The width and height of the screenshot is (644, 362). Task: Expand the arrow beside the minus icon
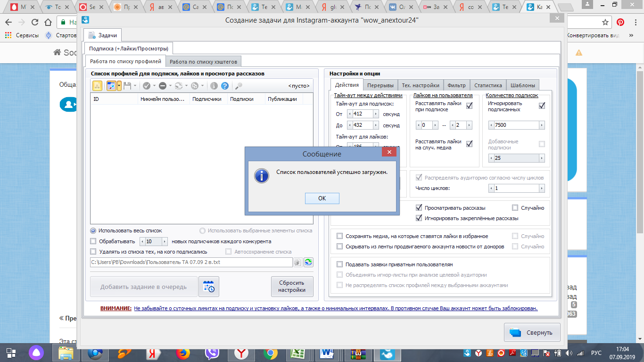coord(170,86)
